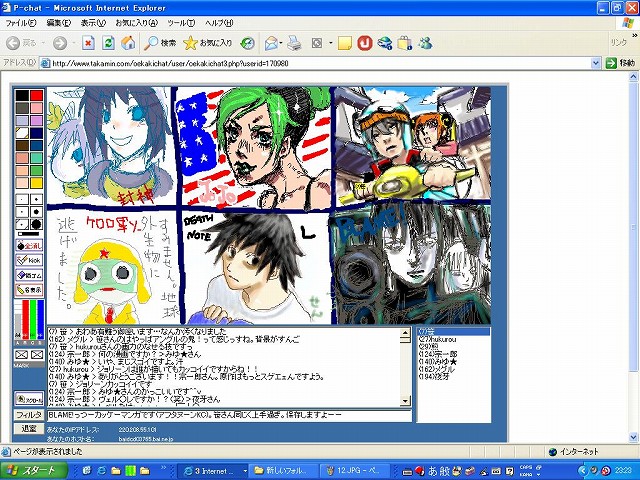The image size is (640, 480).
Task: Select user (162)メグル in member list
Action: (437, 369)
